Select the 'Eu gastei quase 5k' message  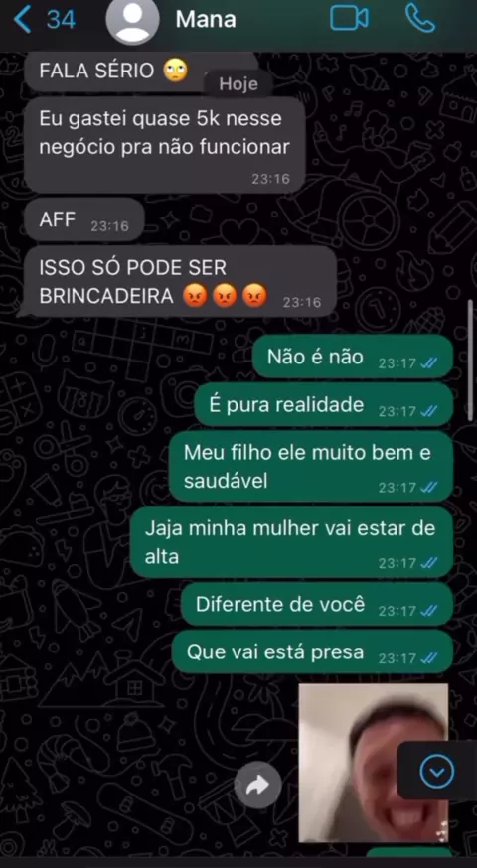[165, 145]
